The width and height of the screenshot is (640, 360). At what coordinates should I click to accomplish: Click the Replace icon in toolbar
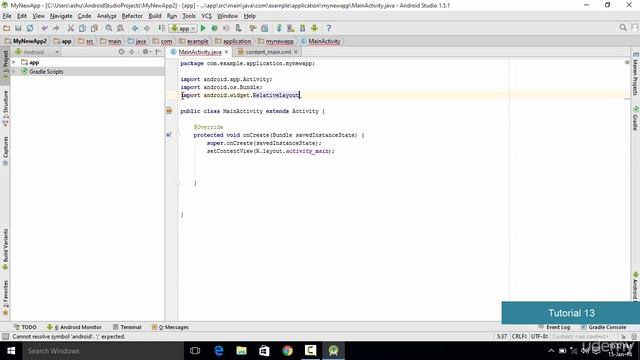[x=120, y=28]
